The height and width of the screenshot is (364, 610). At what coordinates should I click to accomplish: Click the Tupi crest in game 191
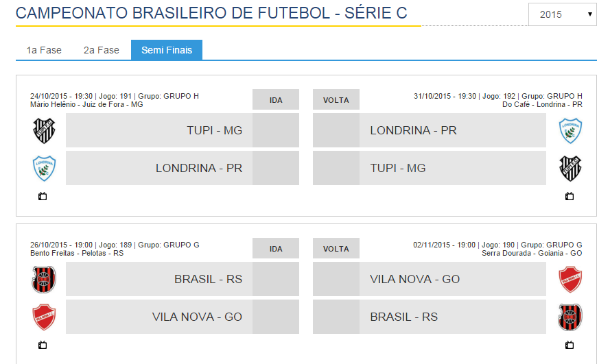coord(45,130)
